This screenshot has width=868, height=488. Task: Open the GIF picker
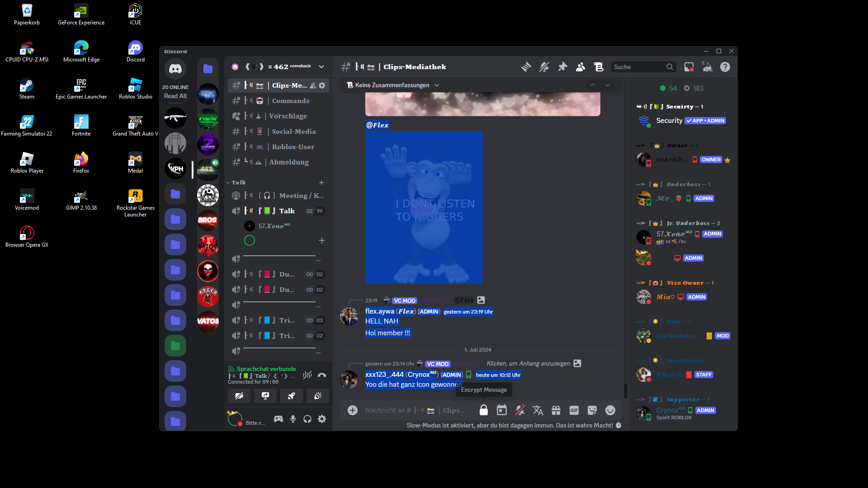coord(574,410)
